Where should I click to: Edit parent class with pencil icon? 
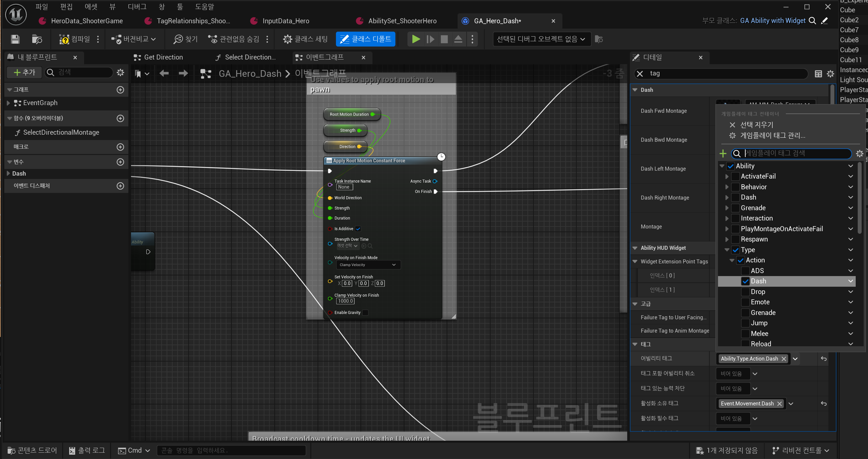pyautogui.click(x=824, y=21)
